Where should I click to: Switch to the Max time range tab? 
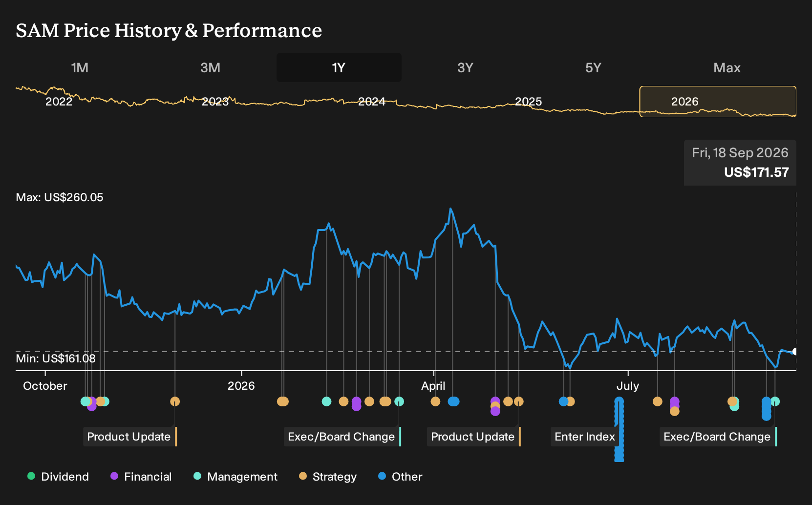pos(727,67)
